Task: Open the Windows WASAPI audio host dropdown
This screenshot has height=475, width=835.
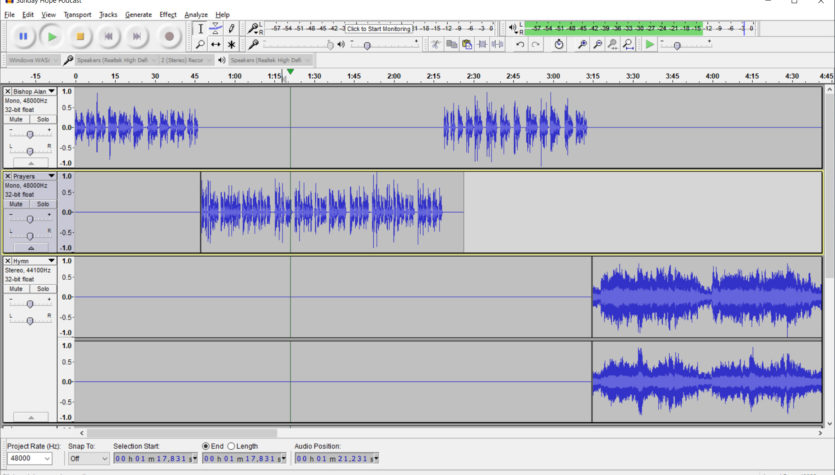Action: 32,60
